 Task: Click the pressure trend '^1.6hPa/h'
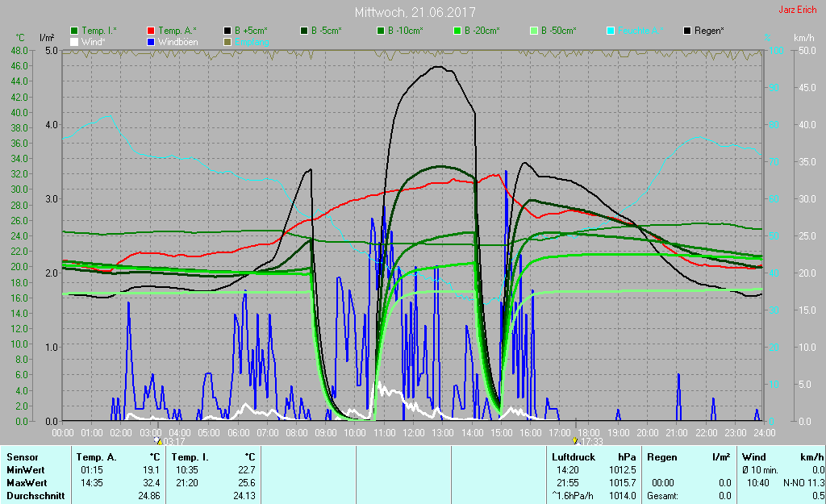pos(573,496)
